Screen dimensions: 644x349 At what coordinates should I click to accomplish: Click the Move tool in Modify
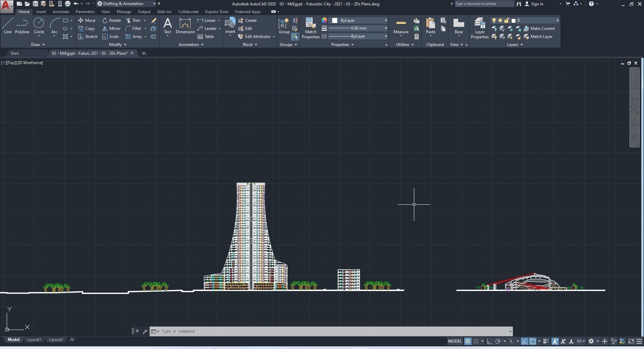(87, 20)
